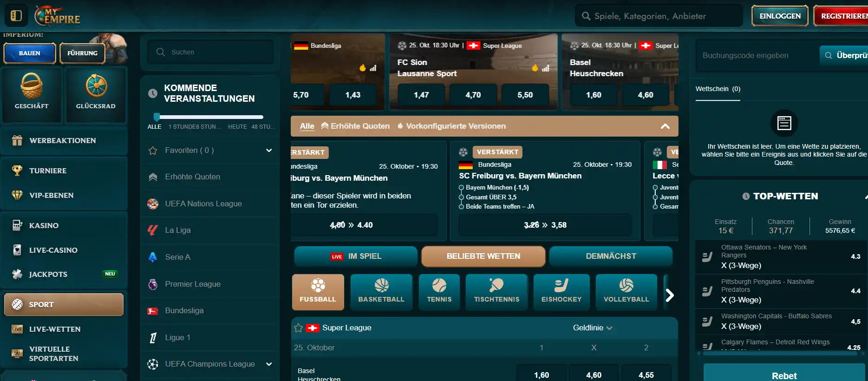Expand the Favoriten dropdown chevron
This screenshot has width=868, height=381.
269,150
